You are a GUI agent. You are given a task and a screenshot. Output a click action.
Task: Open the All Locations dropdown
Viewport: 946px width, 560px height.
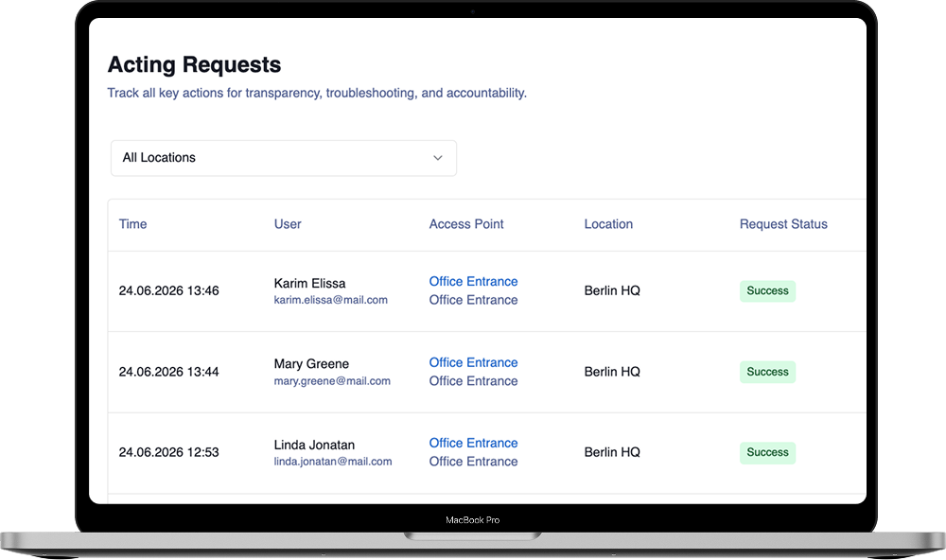click(284, 158)
